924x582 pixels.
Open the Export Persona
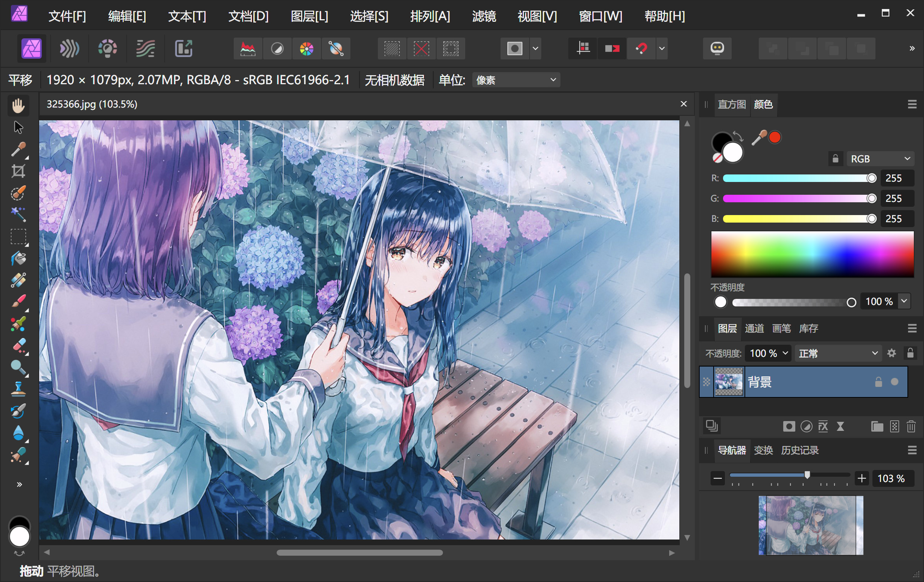click(x=183, y=49)
